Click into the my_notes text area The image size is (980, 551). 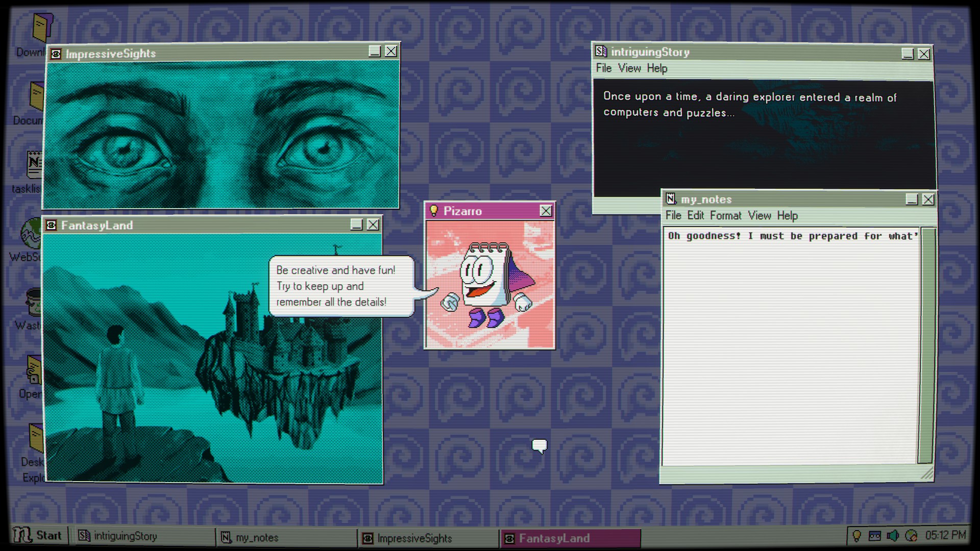790,347
